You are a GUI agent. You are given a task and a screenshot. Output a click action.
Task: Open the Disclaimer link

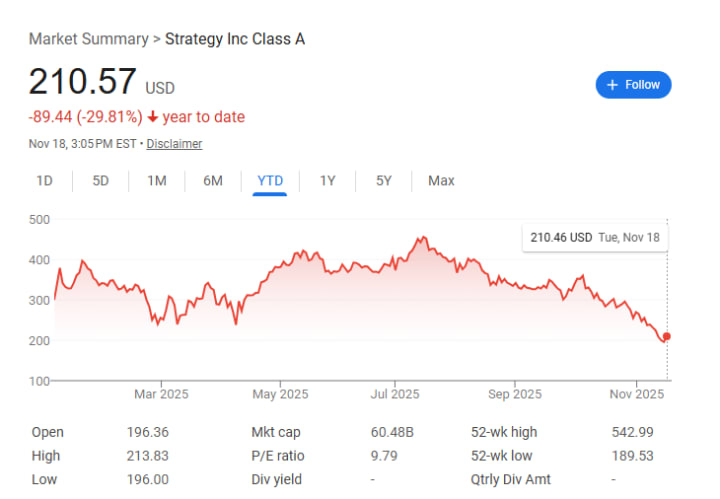[174, 144]
